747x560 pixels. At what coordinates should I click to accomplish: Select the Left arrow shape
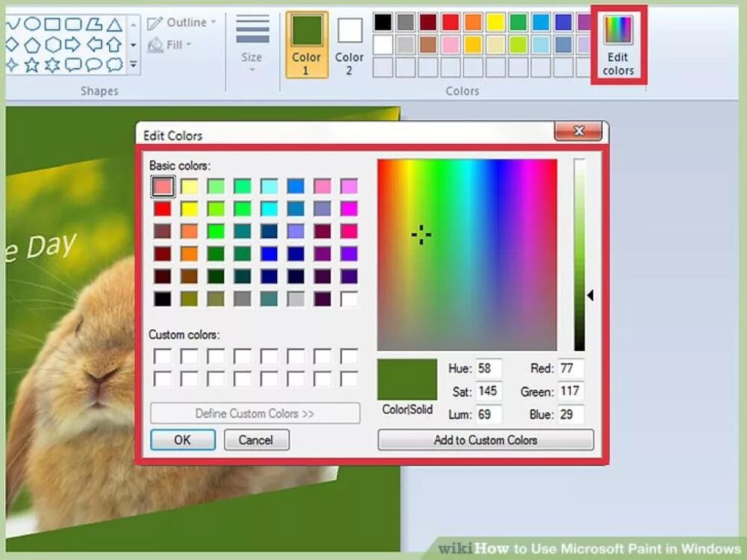click(94, 45)
